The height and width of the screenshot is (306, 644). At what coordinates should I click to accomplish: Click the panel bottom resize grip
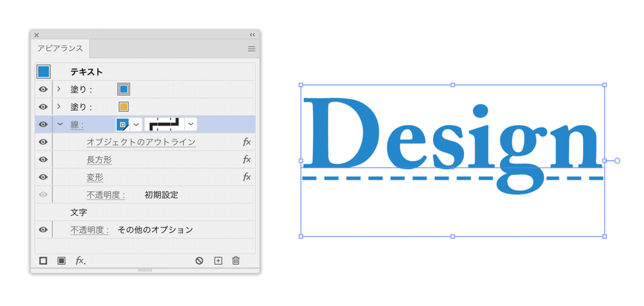145,270
